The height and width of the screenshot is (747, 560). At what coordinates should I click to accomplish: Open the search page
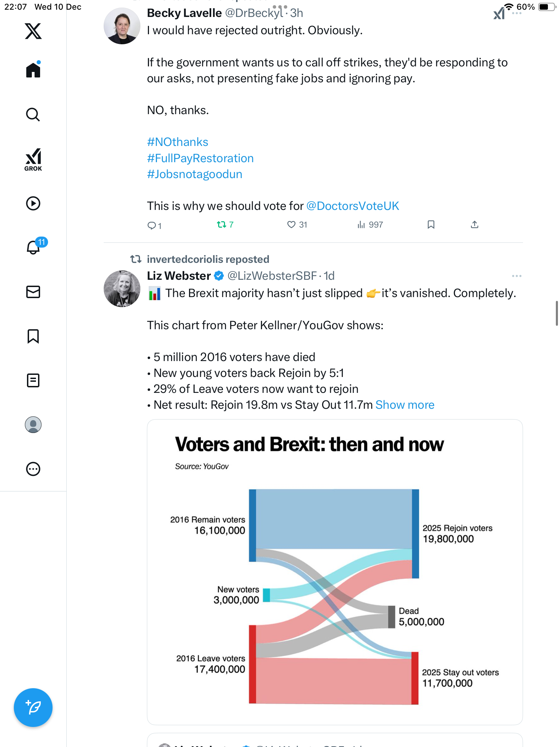[x=33, y=115]
